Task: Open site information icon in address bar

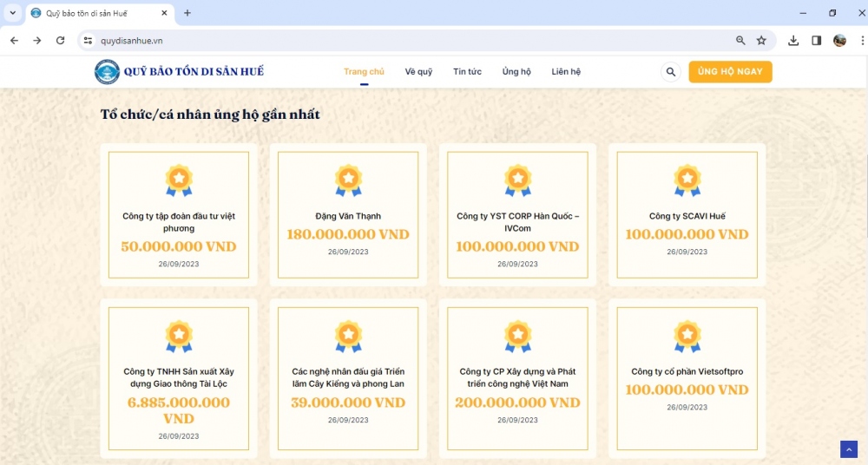Action: point(88,41)
